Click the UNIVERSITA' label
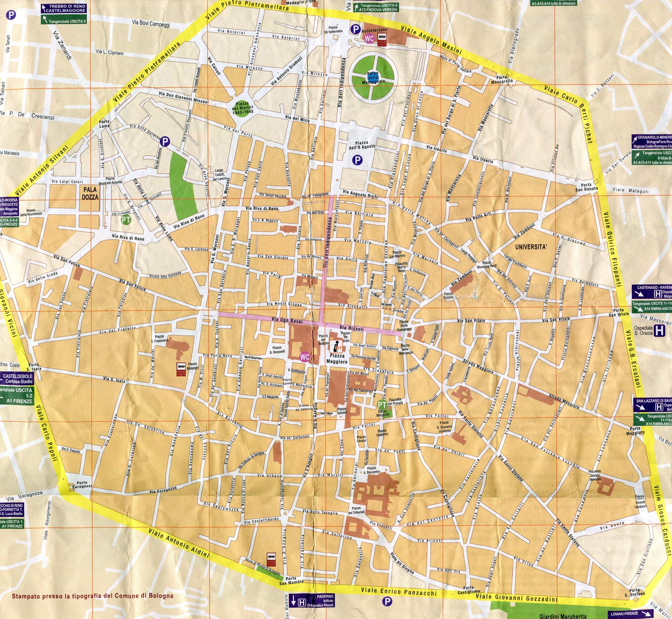 (x=531, y=247)
